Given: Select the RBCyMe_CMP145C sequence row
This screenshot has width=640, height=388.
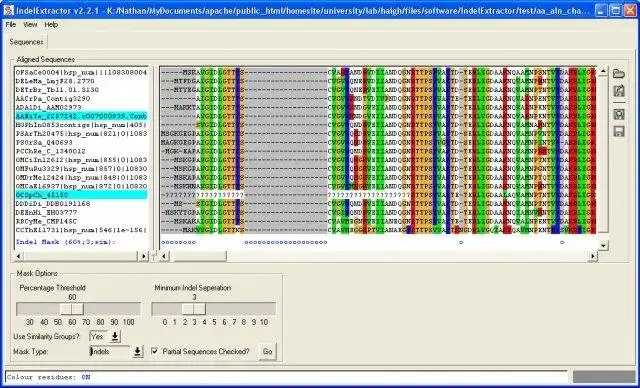Looking at the screenshot, I should 81,221.
